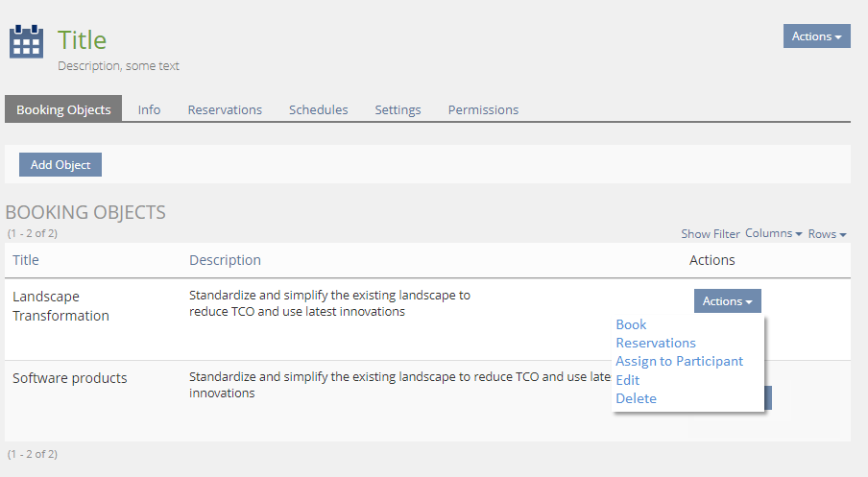This screenshot has height=477, width=868.
Task: Click the Title column header
Action: (x=26, y=260)
